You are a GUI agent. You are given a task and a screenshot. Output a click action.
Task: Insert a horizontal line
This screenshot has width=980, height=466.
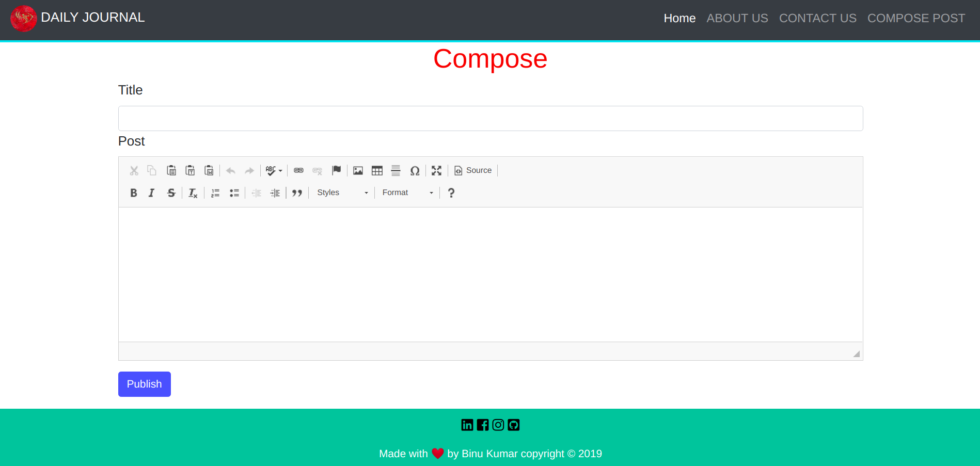(x=396, y=171)
